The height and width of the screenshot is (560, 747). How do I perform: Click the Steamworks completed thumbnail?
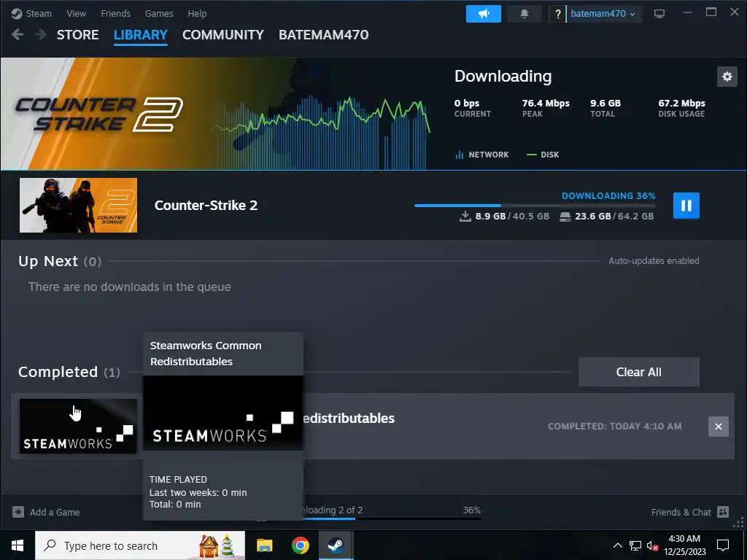pos(78,426)
